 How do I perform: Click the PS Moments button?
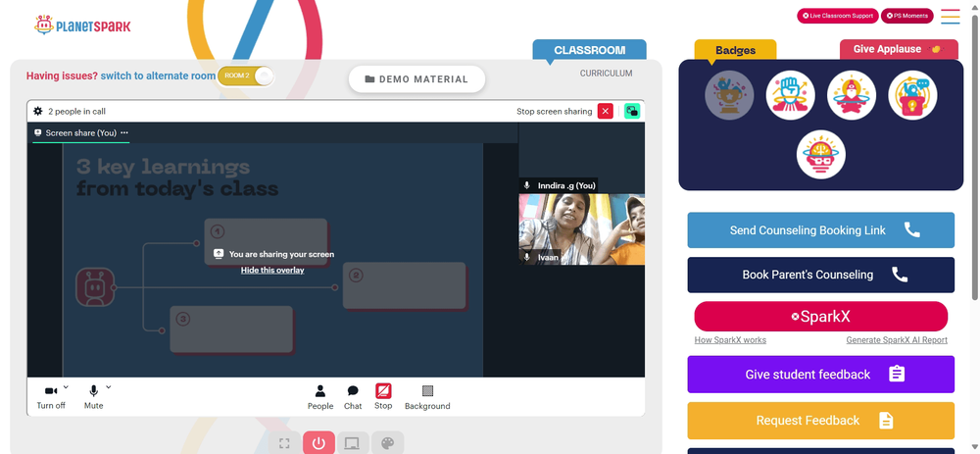(906, 16)
